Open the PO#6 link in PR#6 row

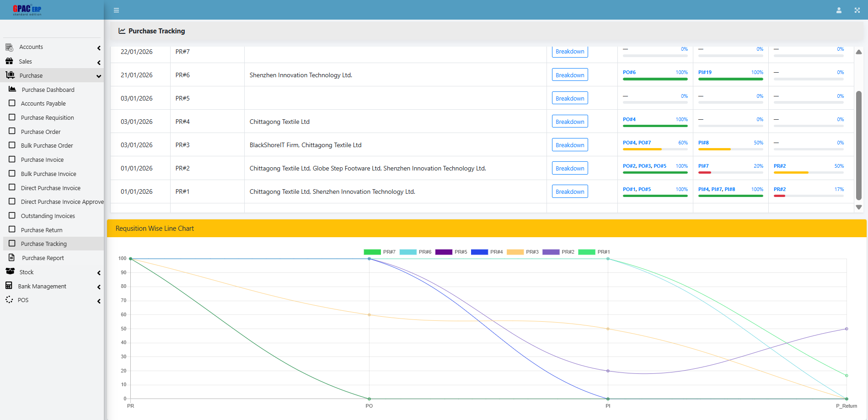pyautogui.click(x=630, y=72)
